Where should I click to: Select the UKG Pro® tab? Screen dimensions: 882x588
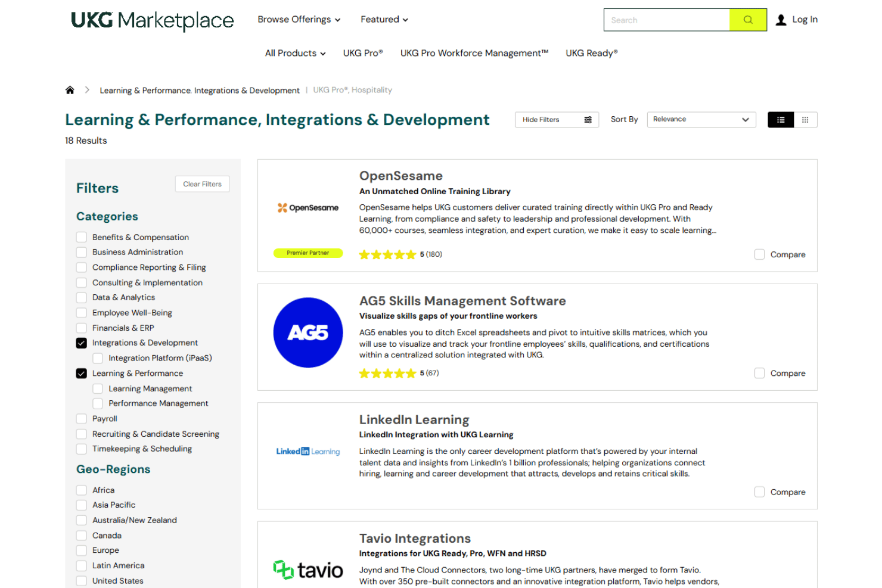point(363,53)
